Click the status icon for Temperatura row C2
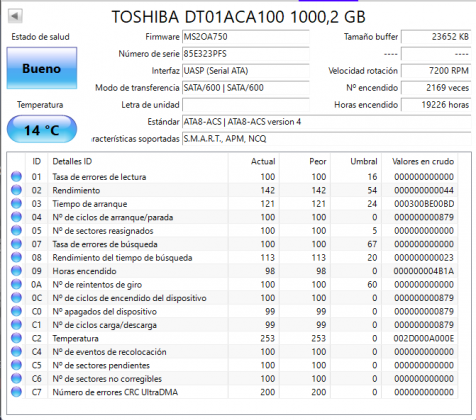Image resolution: width=476 pixels, height=420 pixels. coord(16,338)
